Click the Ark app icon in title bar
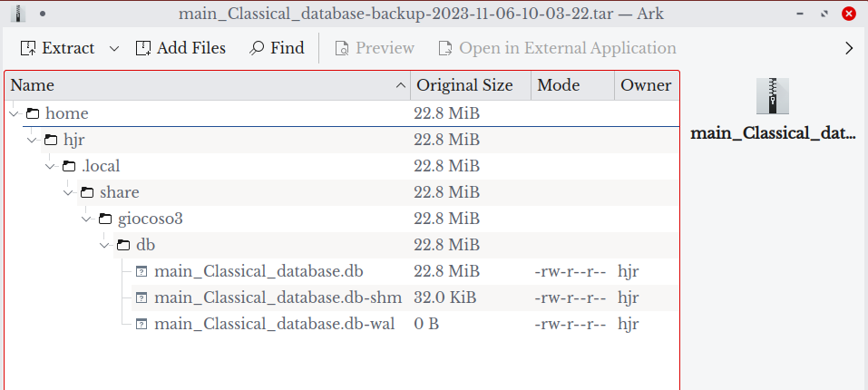This screenshot has height=390, width=868. pos(18,14)
